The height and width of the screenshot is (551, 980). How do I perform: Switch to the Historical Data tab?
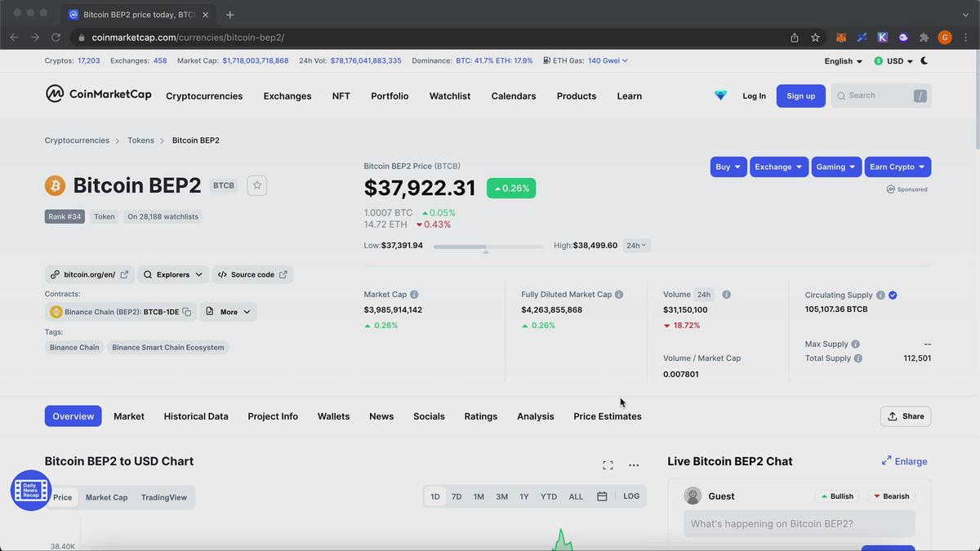tap(196, 416)
